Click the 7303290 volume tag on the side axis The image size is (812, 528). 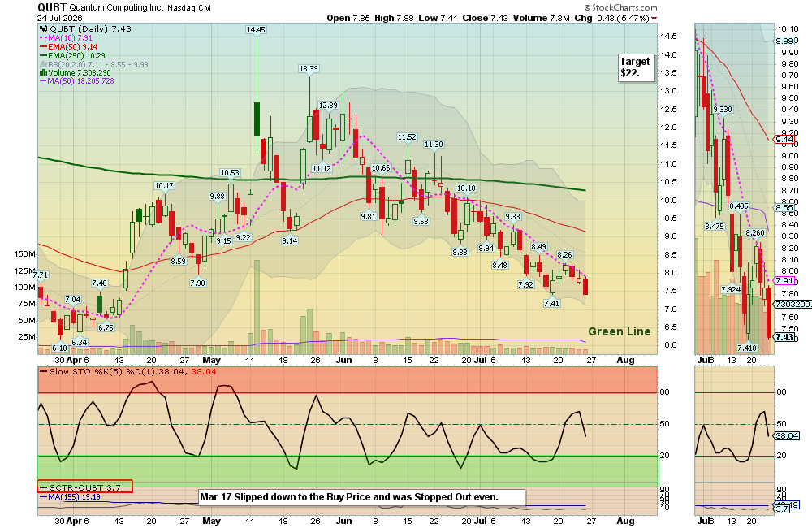point(793,304)
